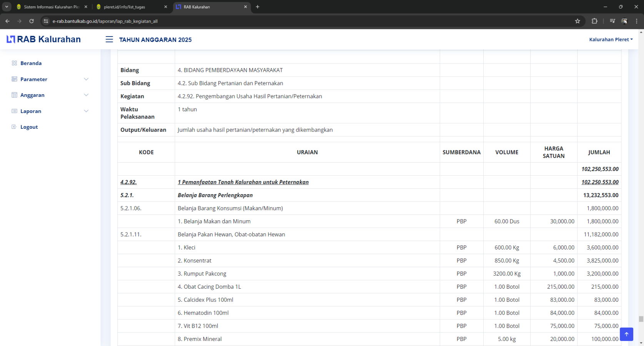This screenshot has height=346, width=644.
Task: Select the 3. Rumput Pakcong row text
Action: pos(202,274)
